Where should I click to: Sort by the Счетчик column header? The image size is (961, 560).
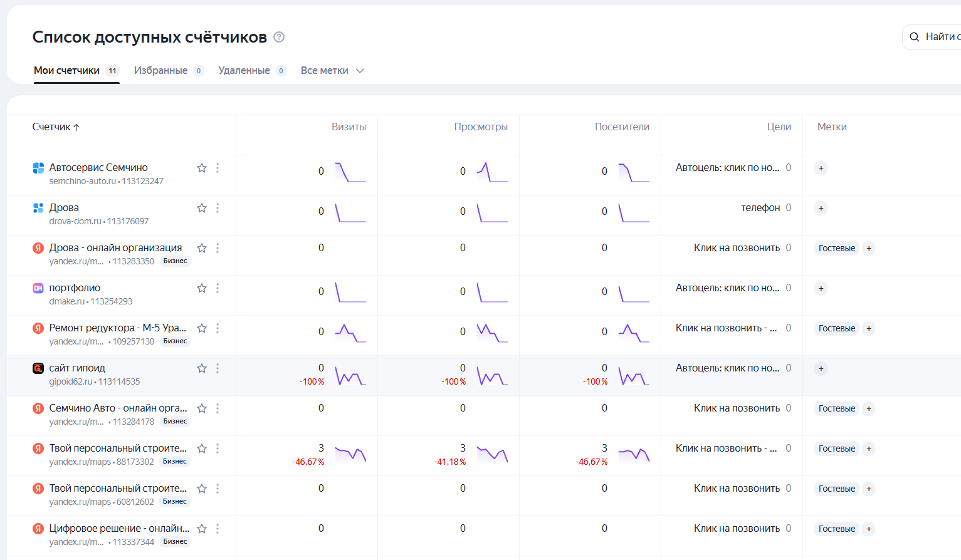[x=56, y=127]
